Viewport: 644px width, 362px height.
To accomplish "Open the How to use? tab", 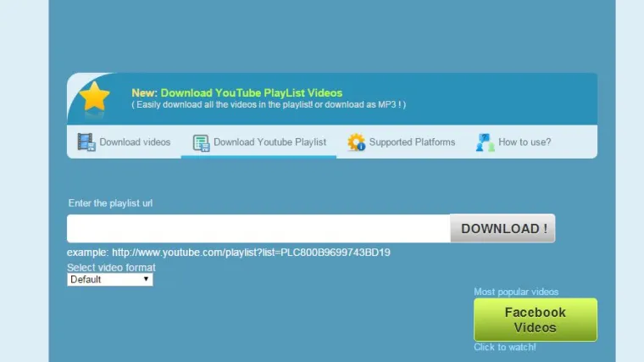I will click(514, 142).
